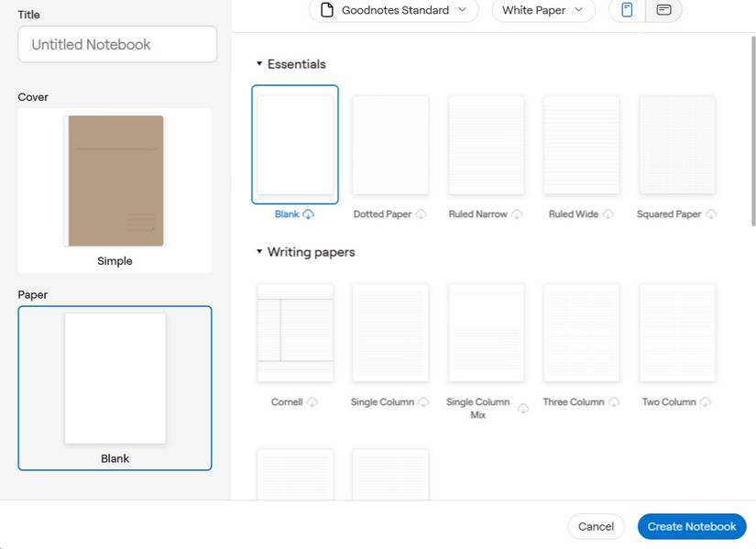Click the Simple brown cover thumbnail
Image resolution: width=756 pixels, height=549 pixels.
click(x=115, y=180)
